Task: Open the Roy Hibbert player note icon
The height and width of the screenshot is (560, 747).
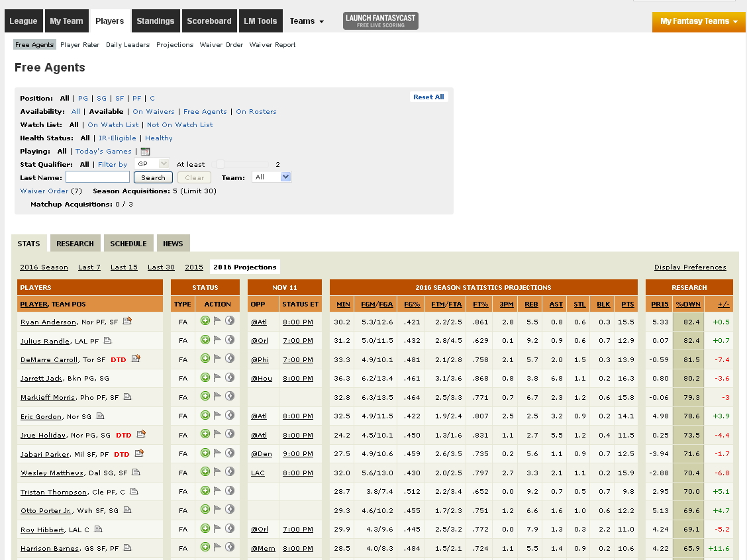Action: pyautogui.click(x=98, y=529)
